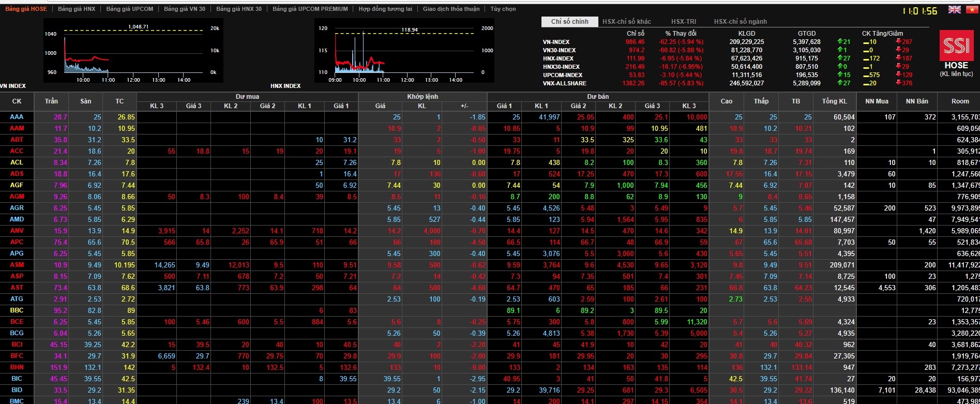This screenshot has height=404, width=980.
Task: Click the green up arrow in the VN-INDEX row
Action: [x=840, y=42]
